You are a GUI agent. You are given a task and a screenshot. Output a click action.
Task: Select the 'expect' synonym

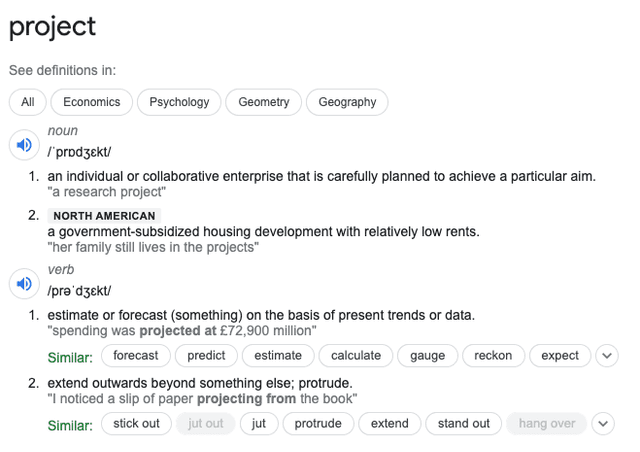[560, 355]
